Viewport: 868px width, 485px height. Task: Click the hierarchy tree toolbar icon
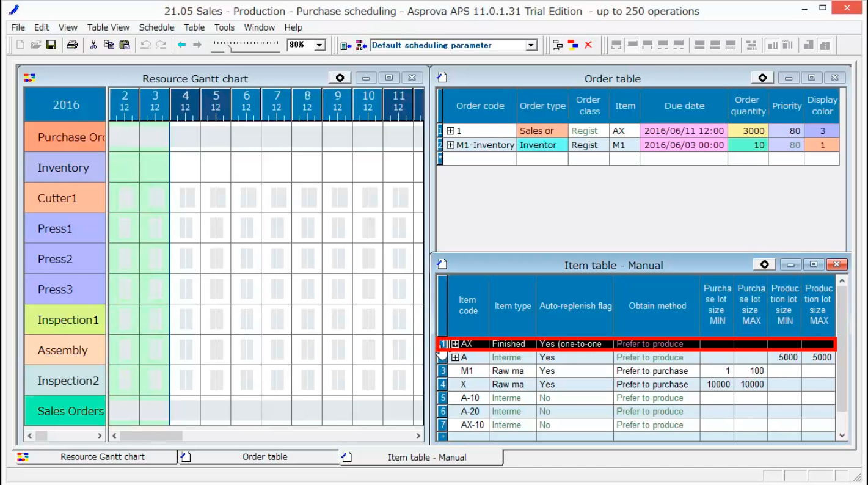pyautogui.click(x=558, y=45)
